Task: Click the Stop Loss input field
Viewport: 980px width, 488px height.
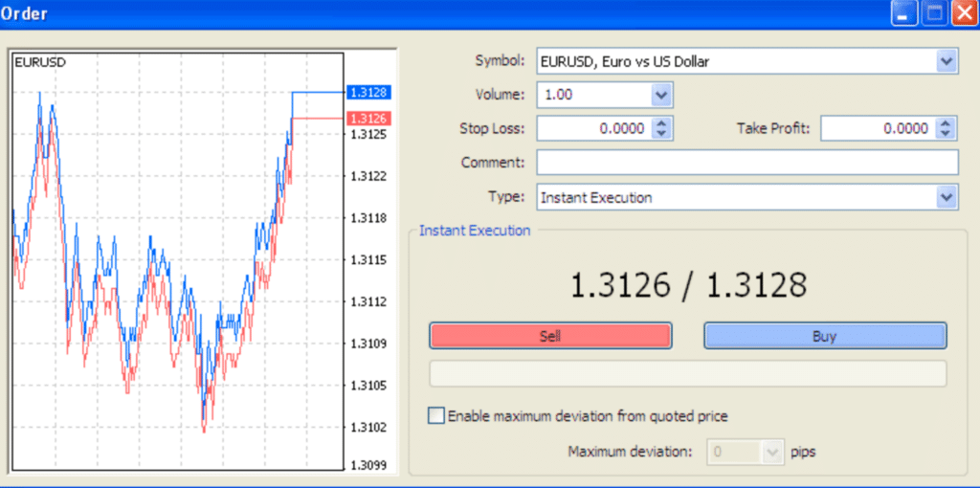Action: click(593, 129)
